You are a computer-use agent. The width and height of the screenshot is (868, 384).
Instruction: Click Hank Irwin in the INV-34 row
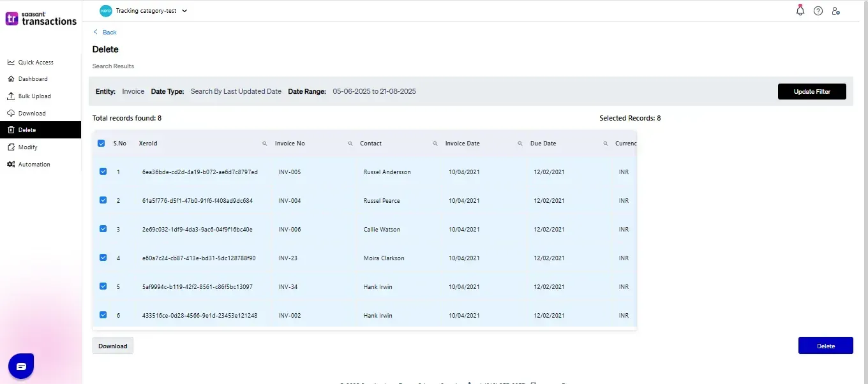point(378,287)
